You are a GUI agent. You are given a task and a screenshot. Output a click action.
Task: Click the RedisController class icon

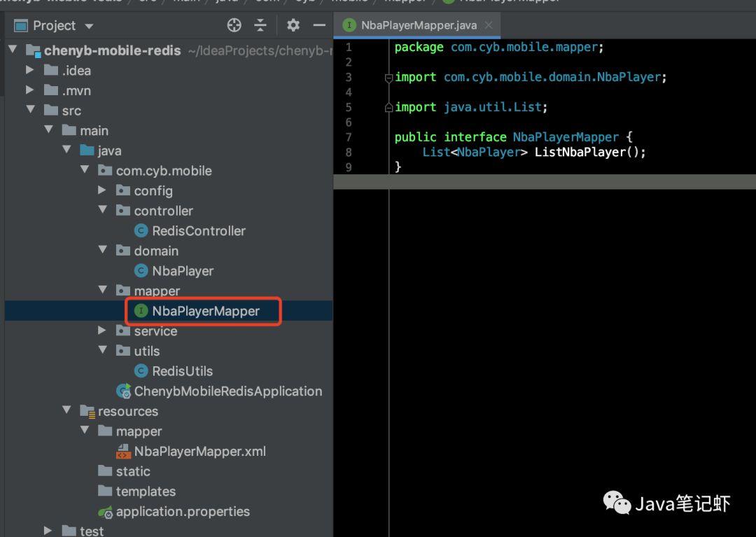(x=141, y=231)
